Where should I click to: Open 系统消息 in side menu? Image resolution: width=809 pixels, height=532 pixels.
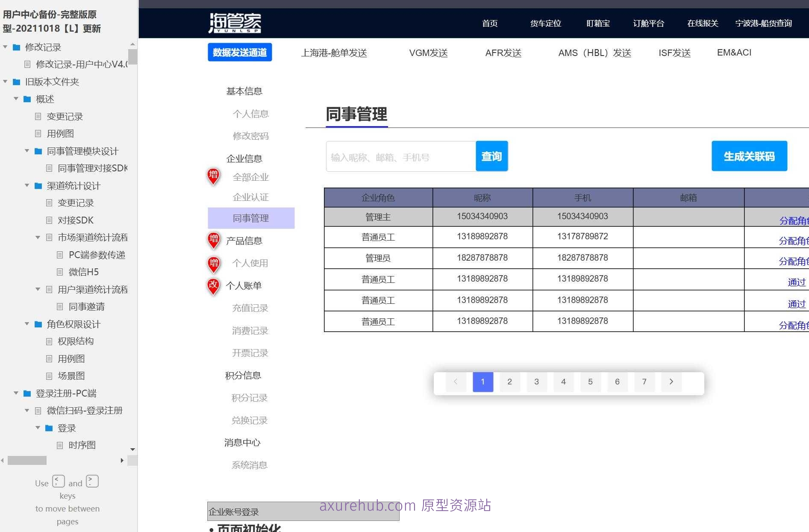point(250,465)
